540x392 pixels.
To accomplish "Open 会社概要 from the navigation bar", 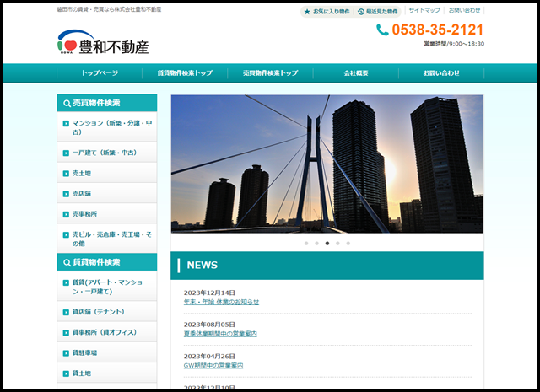I will (x=356, y=73).
